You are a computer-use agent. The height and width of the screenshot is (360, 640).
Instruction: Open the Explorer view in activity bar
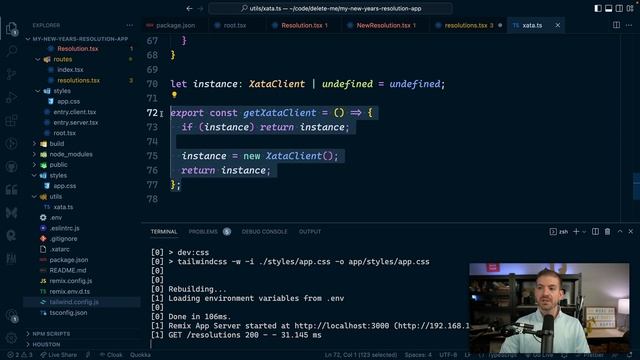11,28
